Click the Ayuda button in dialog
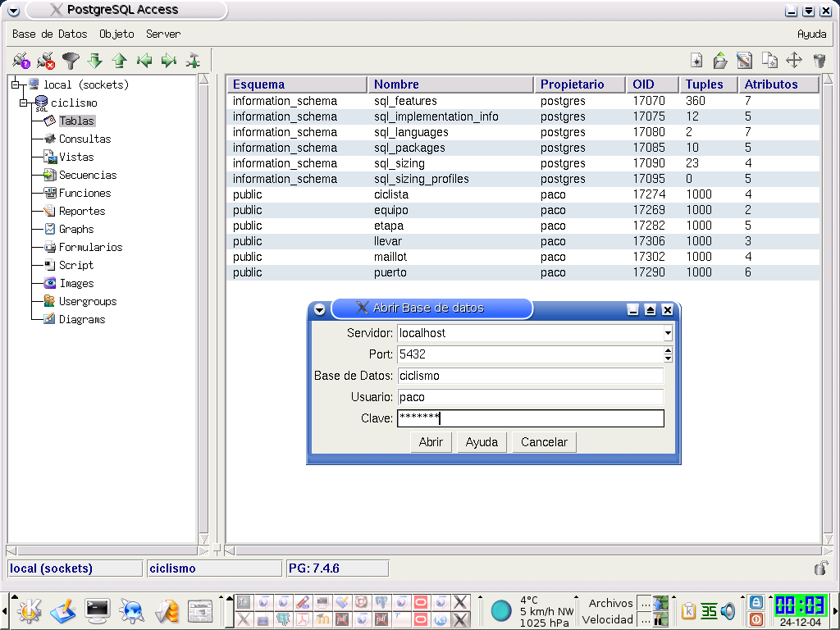The image size is (840, 630). pos(482,442)
